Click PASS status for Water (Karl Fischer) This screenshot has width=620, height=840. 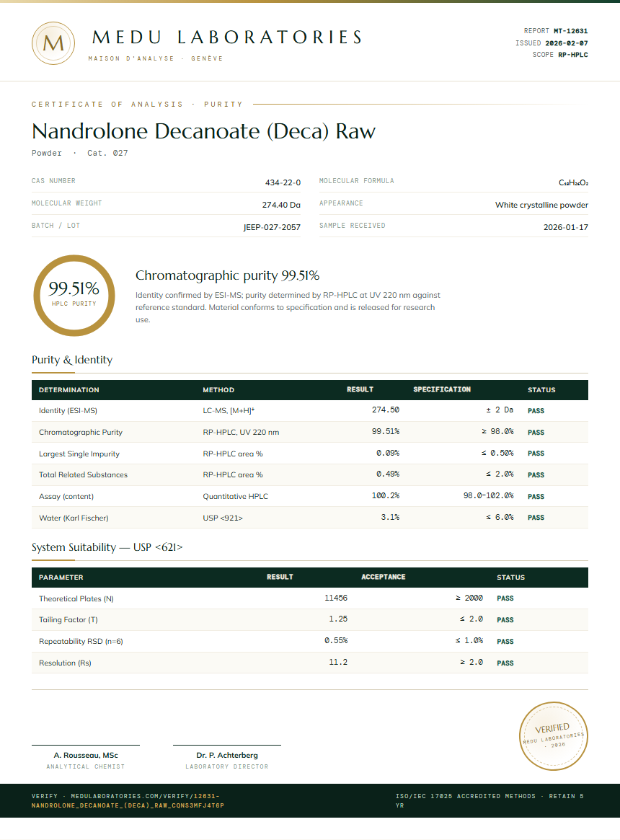click(536, 518)
